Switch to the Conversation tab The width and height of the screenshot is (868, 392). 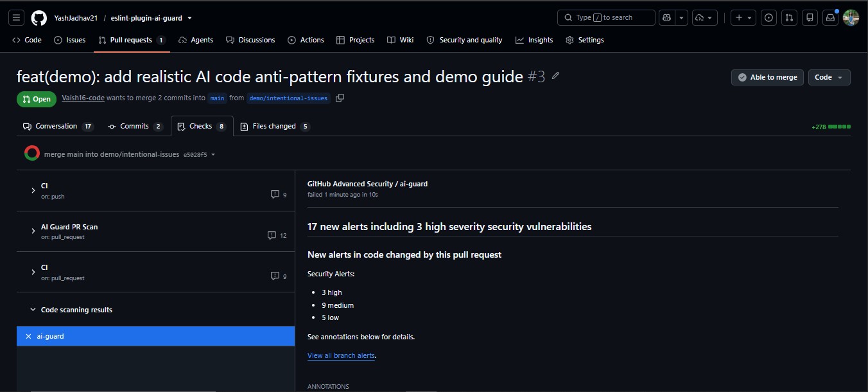click(58, 127)
